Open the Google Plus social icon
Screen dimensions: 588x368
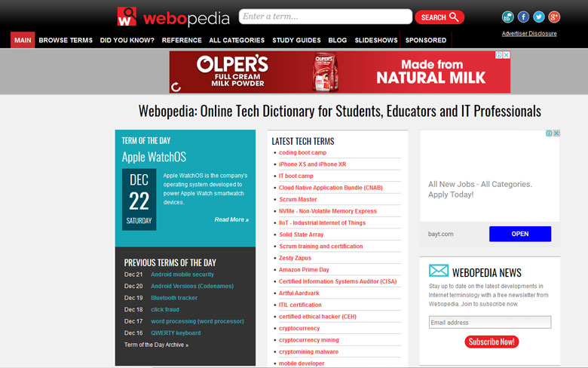pos(554,17)
